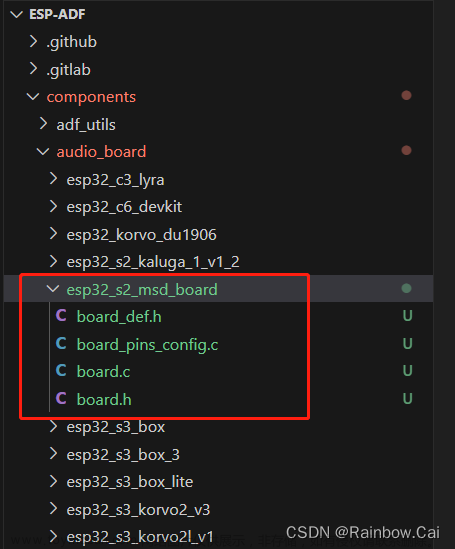455x549 pixels.
Task: Click the C file icon beside board_pins_config.c
Action: (61, 343)
